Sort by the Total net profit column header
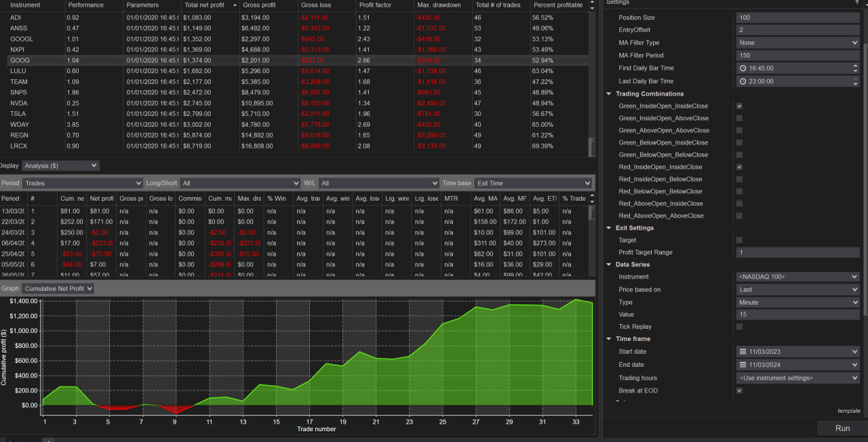The width and height of the screenshot is (868, 442). [x=210, y=5]
